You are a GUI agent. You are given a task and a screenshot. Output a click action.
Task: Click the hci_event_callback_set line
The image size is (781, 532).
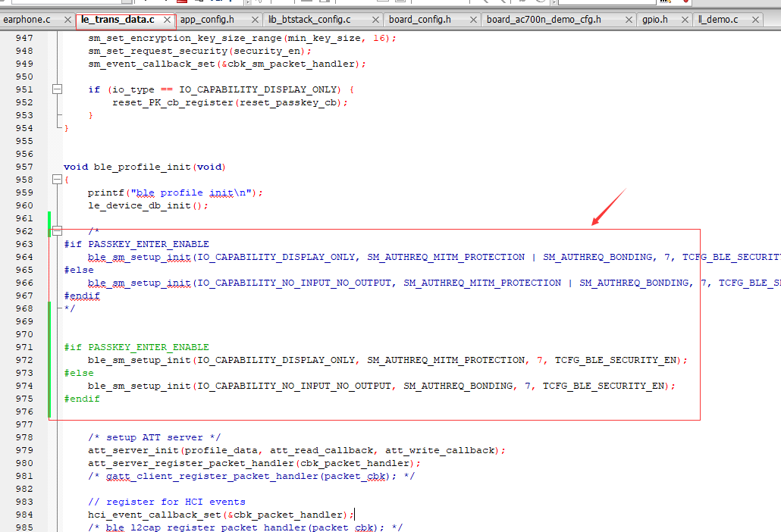[x=221, y=515]
